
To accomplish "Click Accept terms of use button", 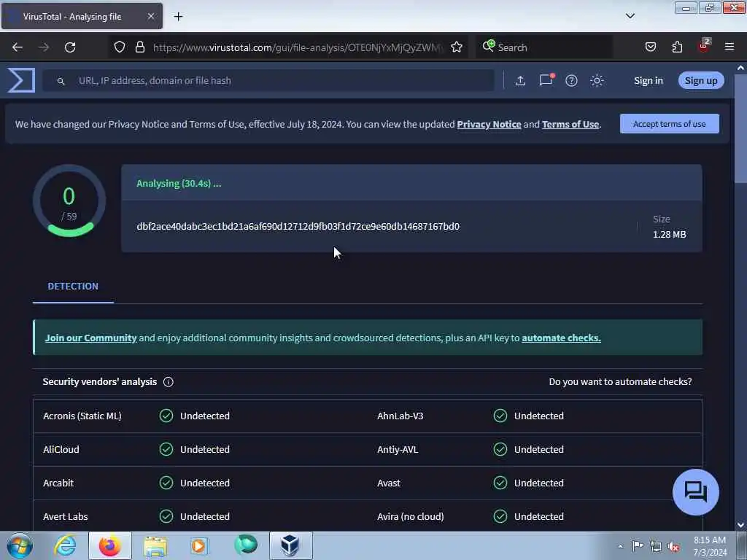I will [x=670, y=124].
